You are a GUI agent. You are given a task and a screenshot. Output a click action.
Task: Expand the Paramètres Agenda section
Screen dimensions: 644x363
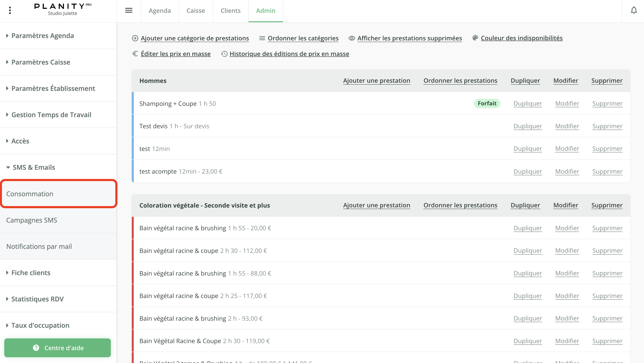pyautogui.click(x=43, y=35)
